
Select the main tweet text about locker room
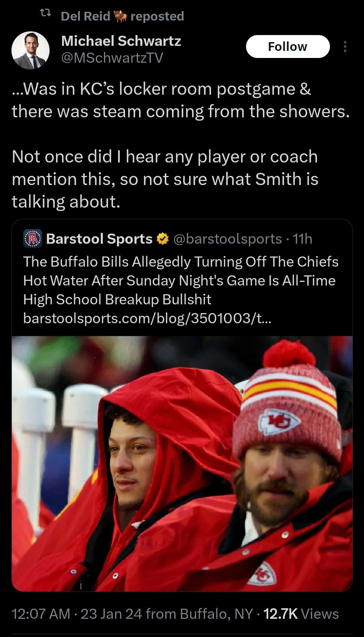[181, 145]
